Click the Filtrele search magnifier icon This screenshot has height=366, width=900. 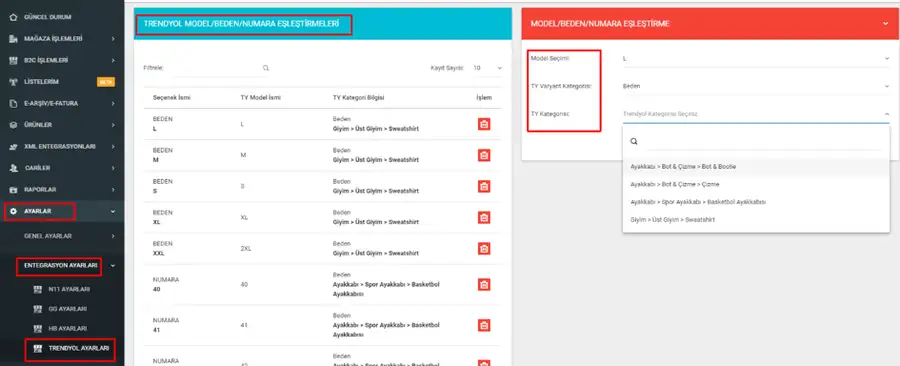click(x=266, y=68)
